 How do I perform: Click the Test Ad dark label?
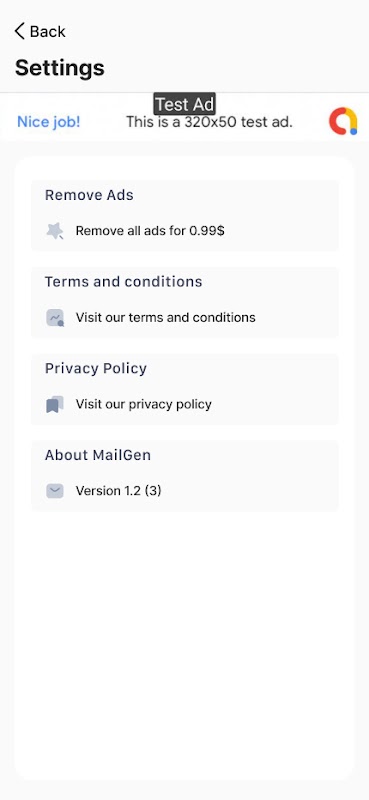pos(184,104)
